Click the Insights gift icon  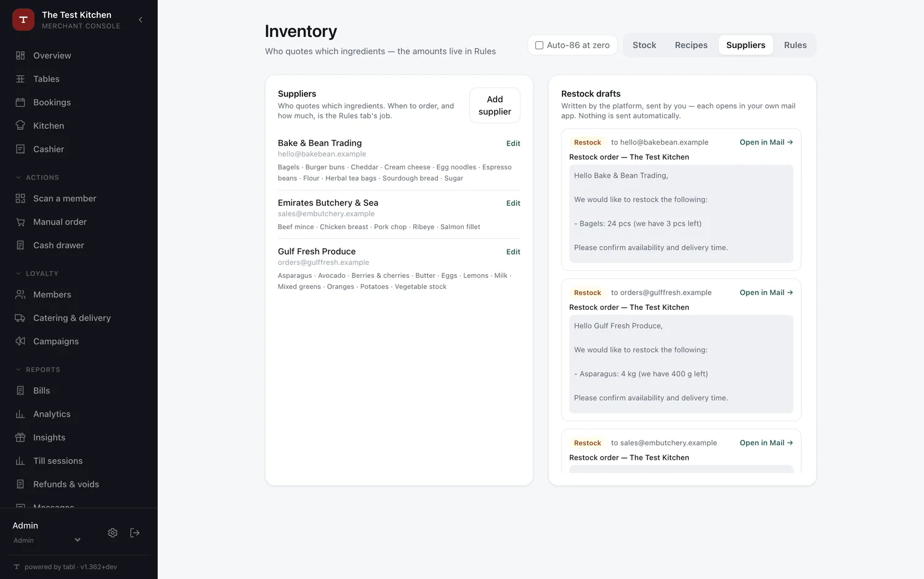20,437
